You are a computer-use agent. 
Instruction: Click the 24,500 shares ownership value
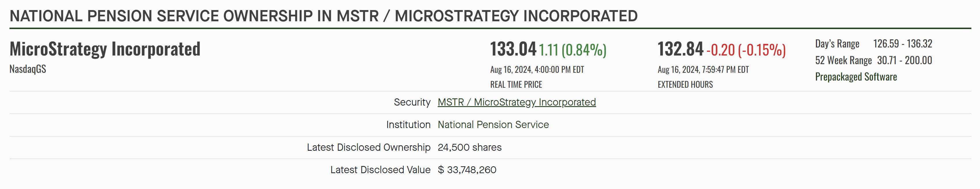pos(470,147)
